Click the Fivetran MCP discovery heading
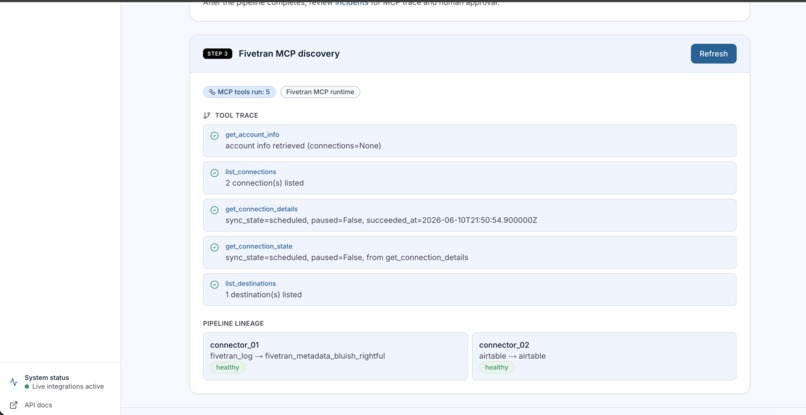The image size is (806, 415). tap(289, 53)
